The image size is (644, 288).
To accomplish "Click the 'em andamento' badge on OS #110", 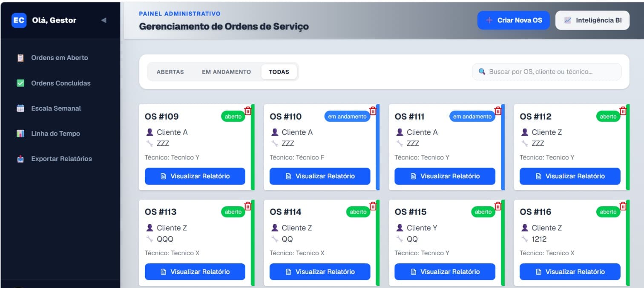I will point(347,117).
